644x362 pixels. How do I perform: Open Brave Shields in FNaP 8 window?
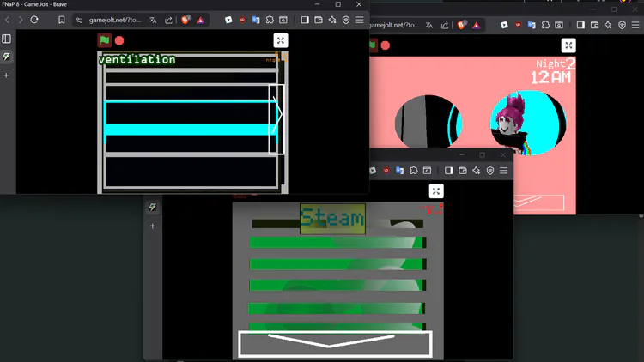tap(185, 20)
